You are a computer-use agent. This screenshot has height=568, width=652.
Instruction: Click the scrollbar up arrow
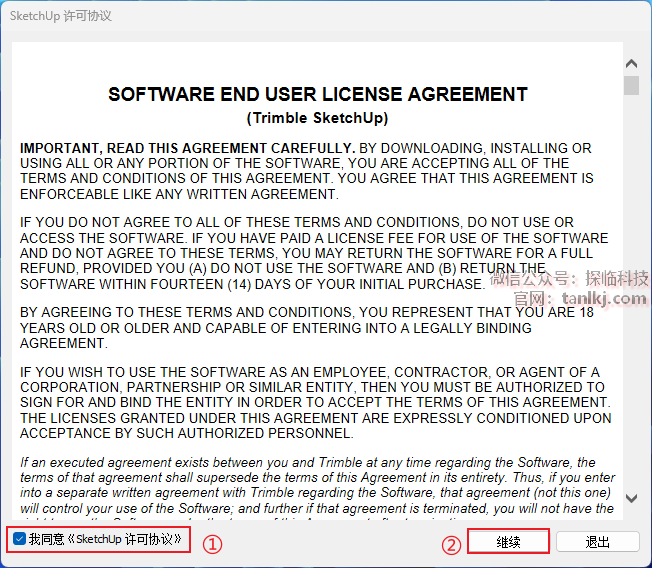tap(631, 64)
